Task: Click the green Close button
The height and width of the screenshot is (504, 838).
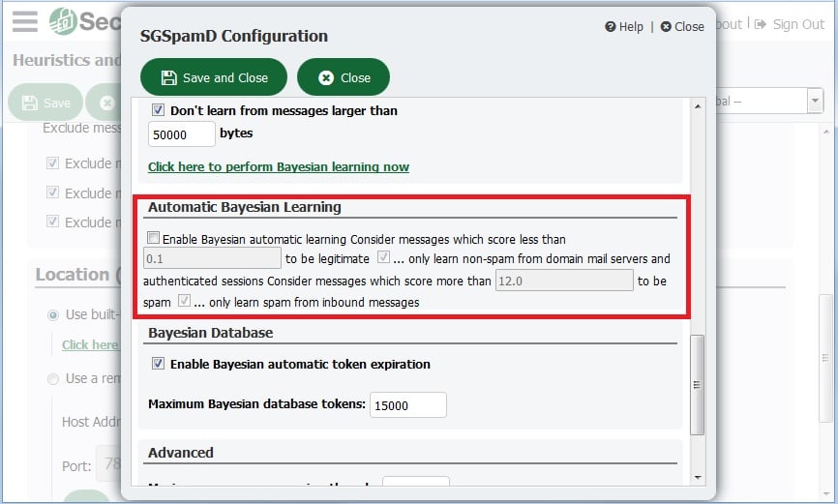Action: (344, 77)
